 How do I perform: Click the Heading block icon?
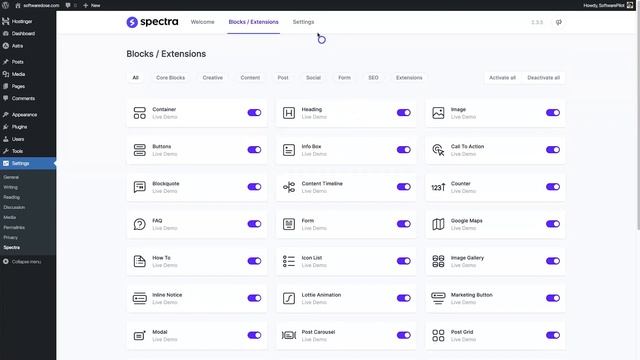tap(289, 113)
